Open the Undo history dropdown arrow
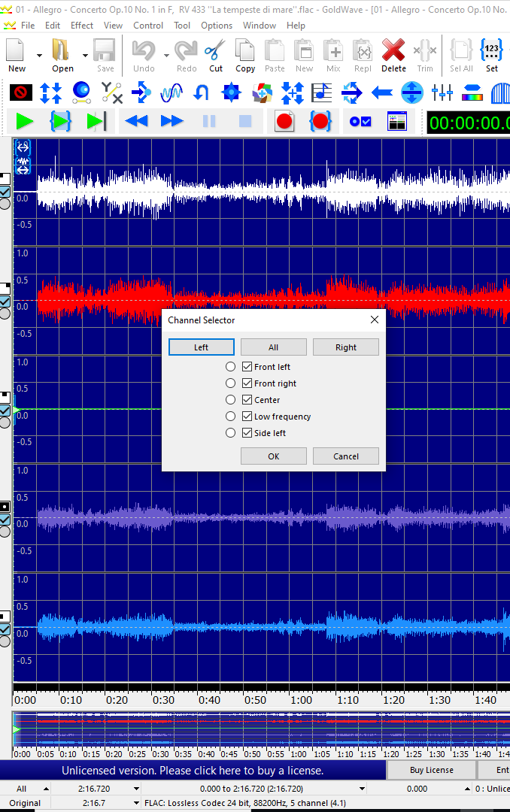This screenshot has height=812, width=510. tap(165, 55)
